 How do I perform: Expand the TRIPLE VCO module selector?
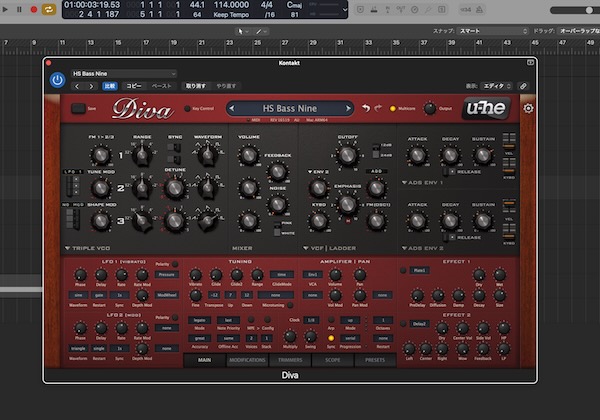click(87, 248)
